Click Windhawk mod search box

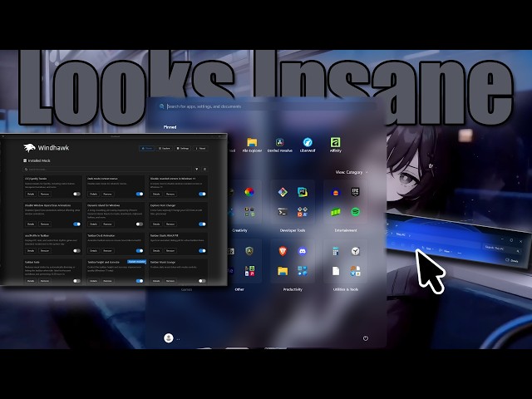(x=107, y=169)
